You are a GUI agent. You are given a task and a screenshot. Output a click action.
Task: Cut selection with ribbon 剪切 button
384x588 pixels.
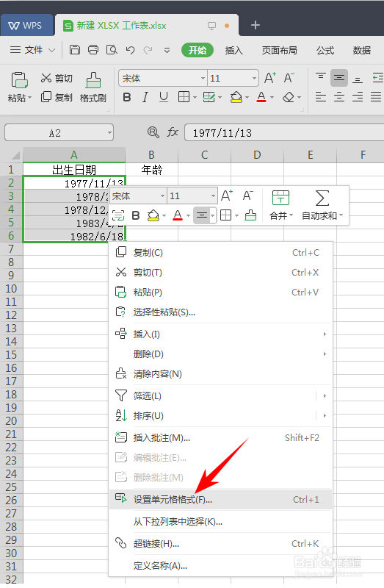pyautogui.click(x=57, y=78)
